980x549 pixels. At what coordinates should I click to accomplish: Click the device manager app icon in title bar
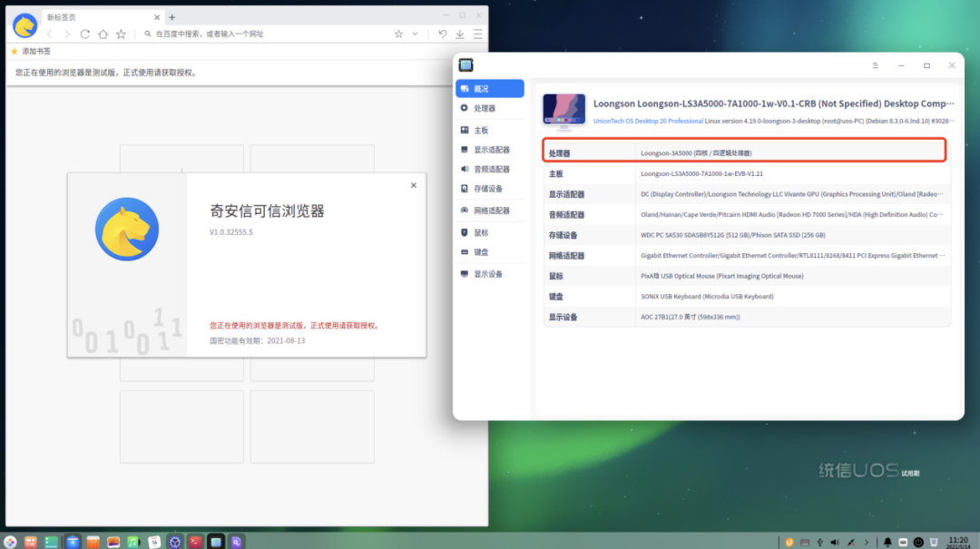pyautogui.click(x=465, y=65)
